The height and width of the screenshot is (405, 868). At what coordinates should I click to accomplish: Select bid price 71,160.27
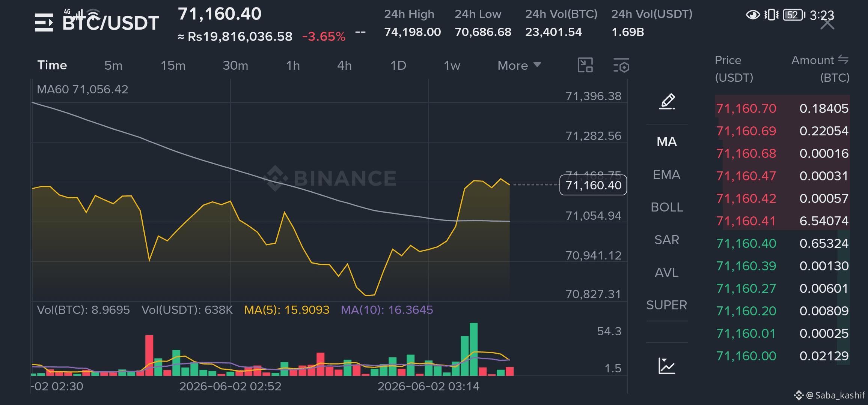(746, 289)
